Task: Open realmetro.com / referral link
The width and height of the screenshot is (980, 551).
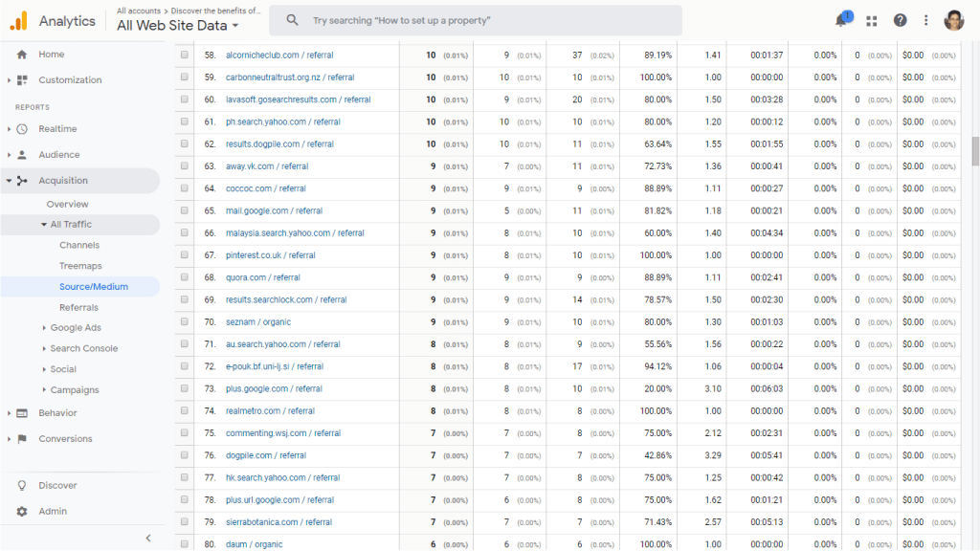Action: (270, 410)
